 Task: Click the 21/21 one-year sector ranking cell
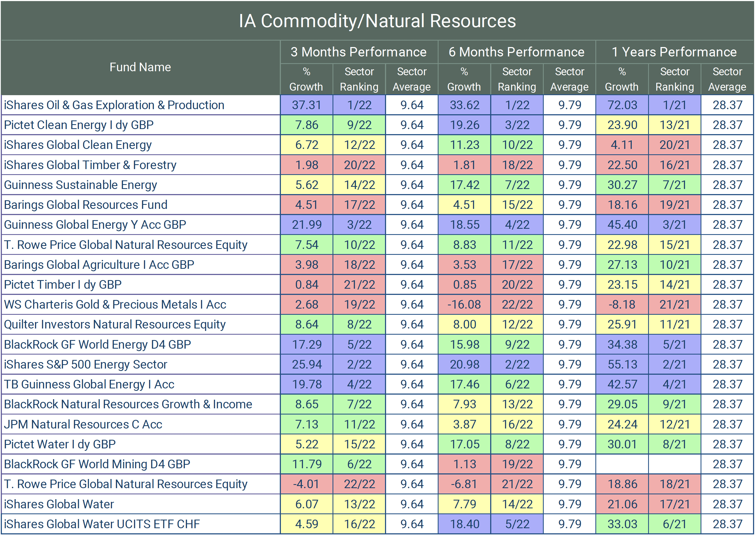tap(674, 304)
